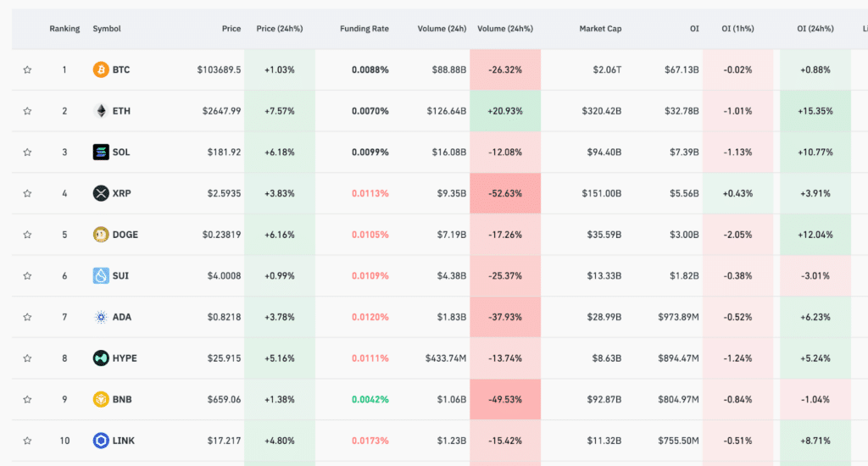Sort by Symbol column header
Image resolution: width=868 pixels, height=466 pixels.
coord(107,29)
